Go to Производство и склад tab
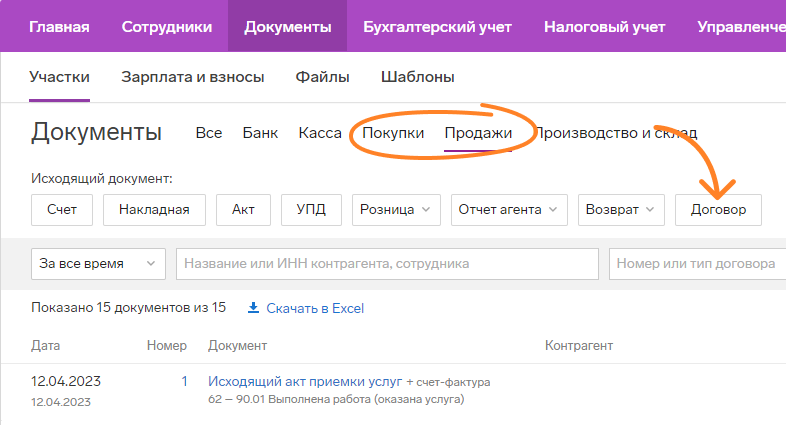The width and height of the screenshot is (786, 425). point(616,133)
